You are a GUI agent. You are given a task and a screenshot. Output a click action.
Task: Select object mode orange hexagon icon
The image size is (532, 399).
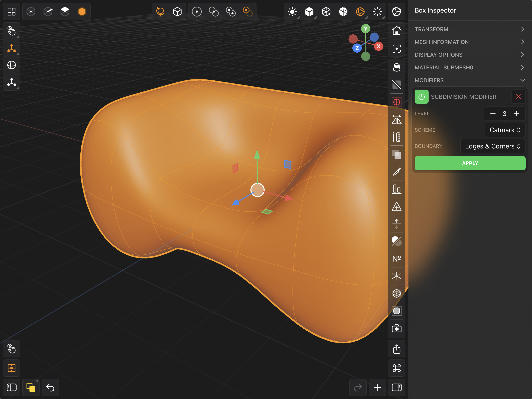pyautogui.click(x=82, y=12)
